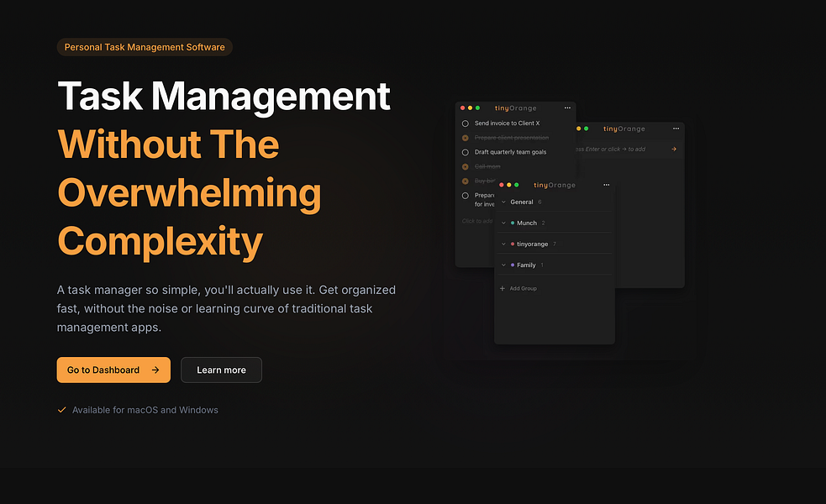Viewport: 826px width, 504px height.
Task: Collapse the Munch group chevron
Action: coord(503,223)
